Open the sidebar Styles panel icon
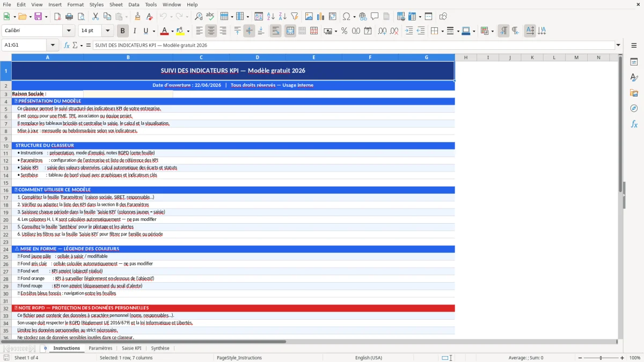The width and height of the screenshot is (644, 362). pyautogui.click(x=634, y=78)
